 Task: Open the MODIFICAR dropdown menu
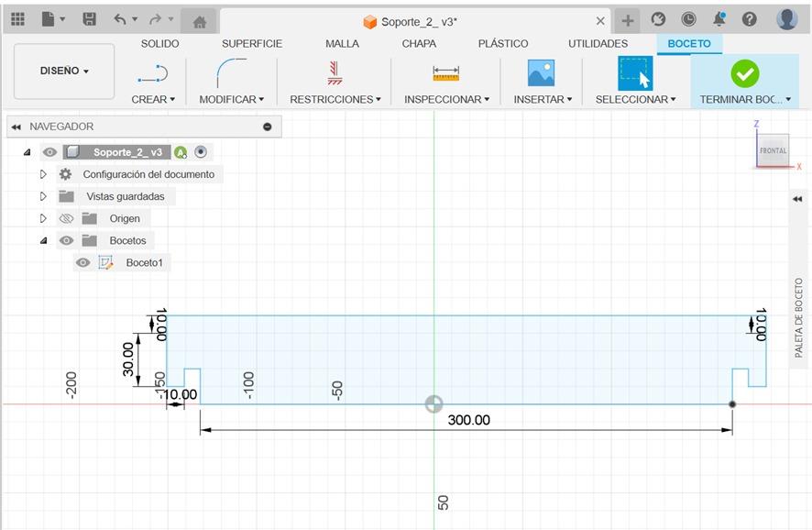pos(232,99)
